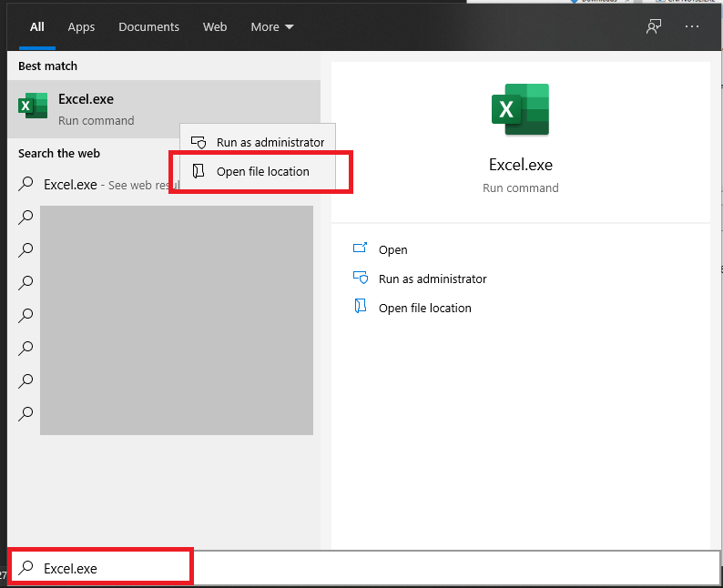
Task: Select Excel.exe best match result
Action: click(164, 109)
